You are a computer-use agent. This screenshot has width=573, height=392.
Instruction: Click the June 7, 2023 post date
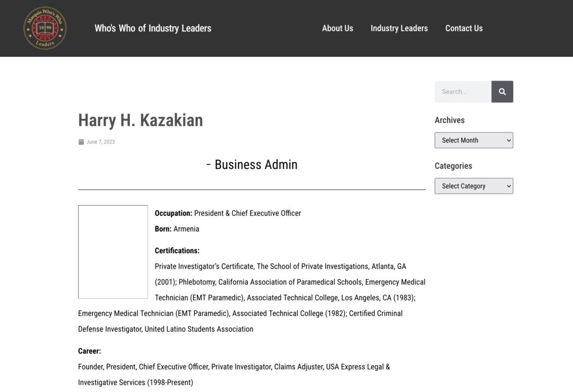pos(101,141)
